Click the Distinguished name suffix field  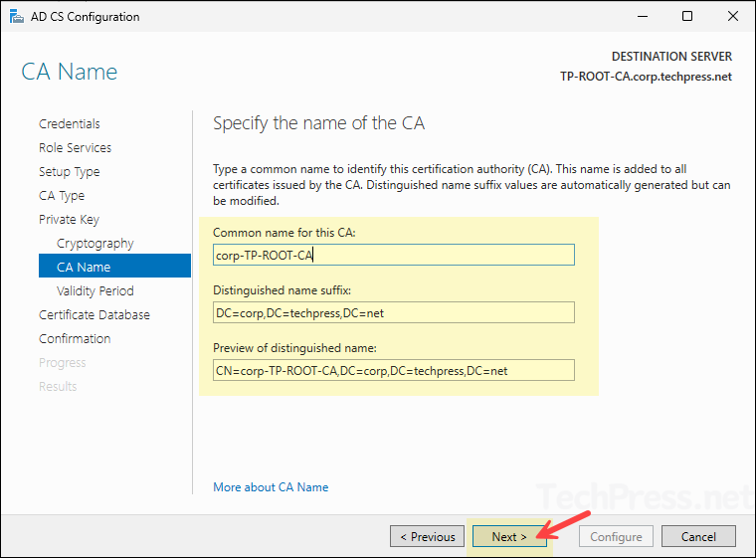(394, 312)
